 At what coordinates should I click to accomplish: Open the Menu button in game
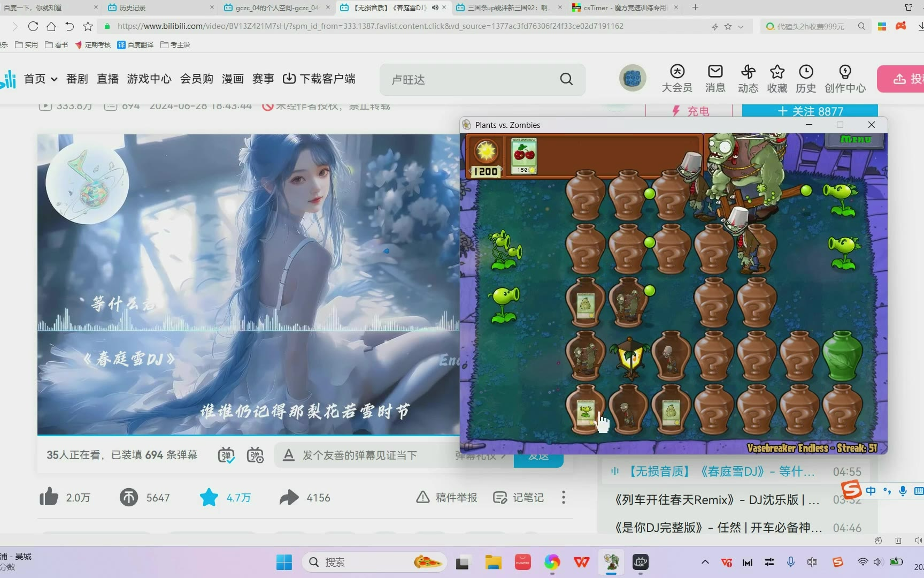pyautogui.click(x=855, y=139)
